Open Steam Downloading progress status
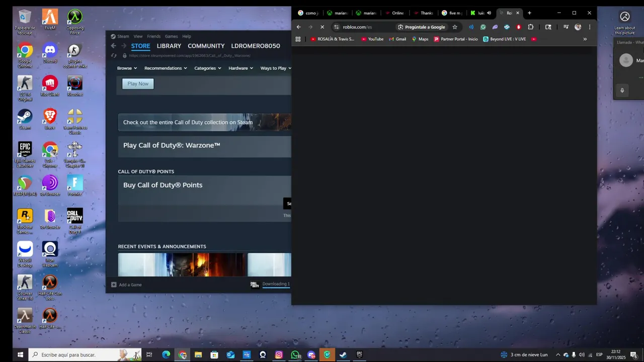This screenshot has height=362, width=644. click(276, 285)
